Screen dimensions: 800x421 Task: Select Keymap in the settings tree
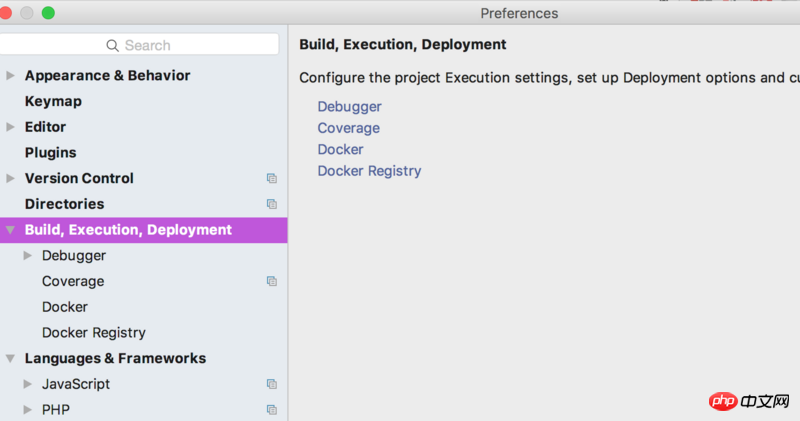point(53,101)
